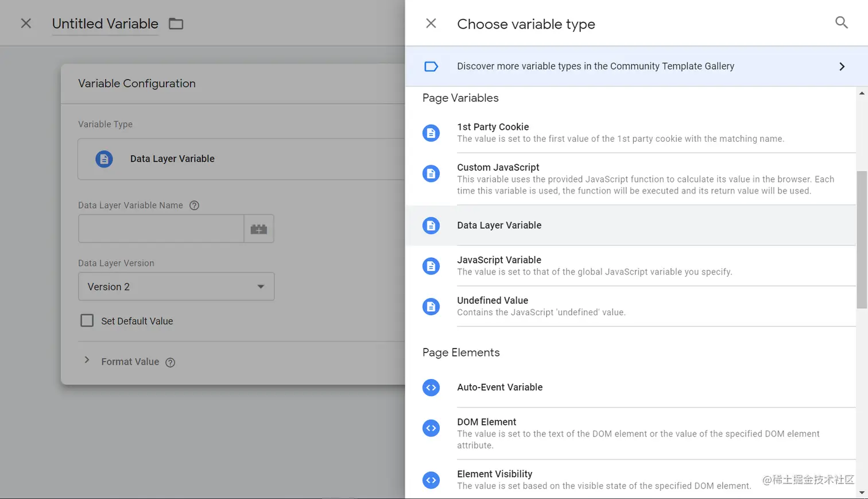Search variable types with magnifier icon
The width and height of the screenshot is (868, 499).
pyautogui.click(x=841, y=22)
